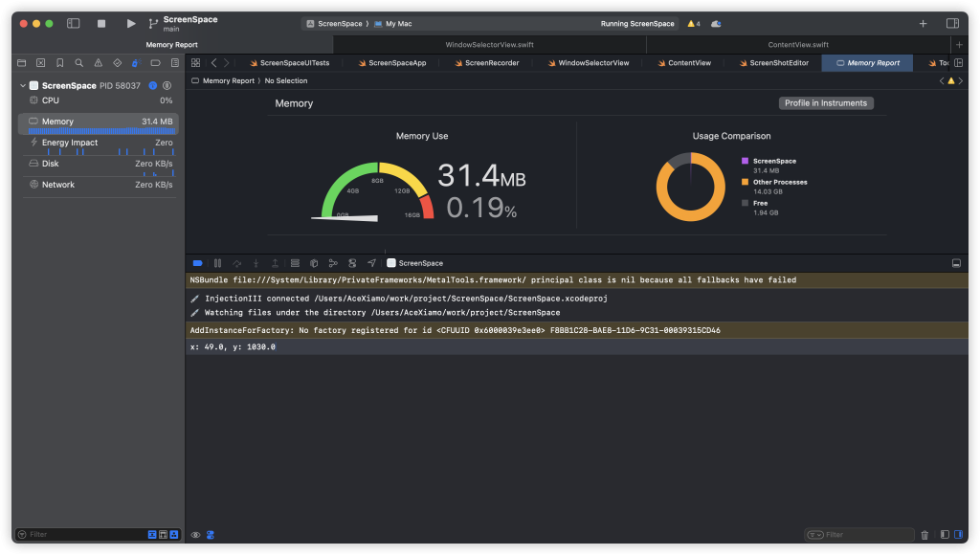Click the Simulate Location arrow icon

click(371, 263)
